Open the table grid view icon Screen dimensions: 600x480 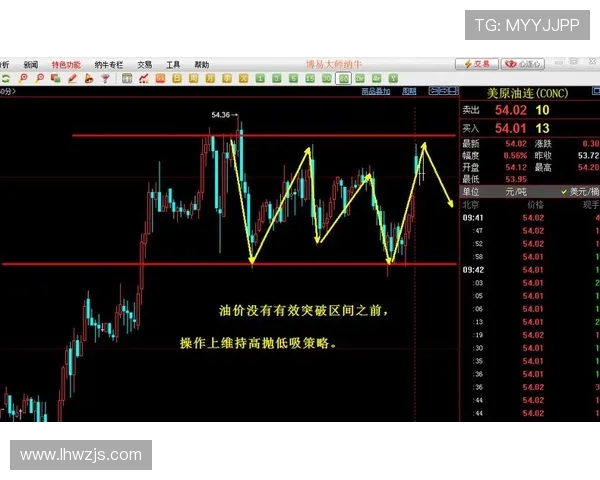(127, 78)
